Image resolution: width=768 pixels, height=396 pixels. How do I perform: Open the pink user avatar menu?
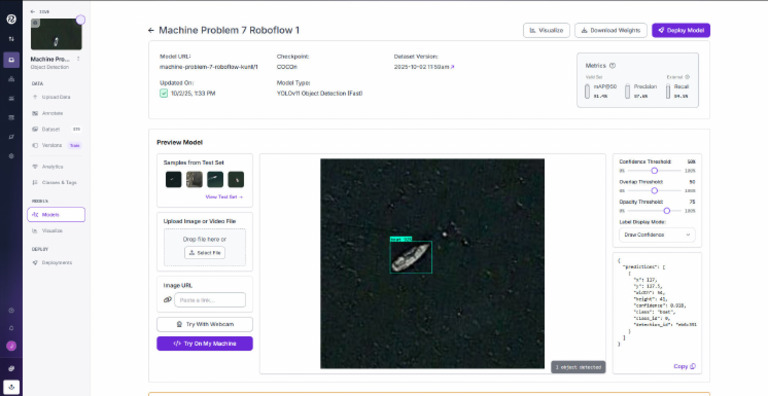tap(11, 346)
